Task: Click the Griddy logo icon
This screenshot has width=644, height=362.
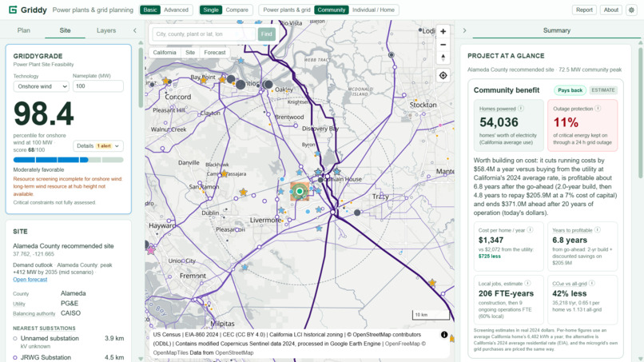Action: (x=13, y=10)
